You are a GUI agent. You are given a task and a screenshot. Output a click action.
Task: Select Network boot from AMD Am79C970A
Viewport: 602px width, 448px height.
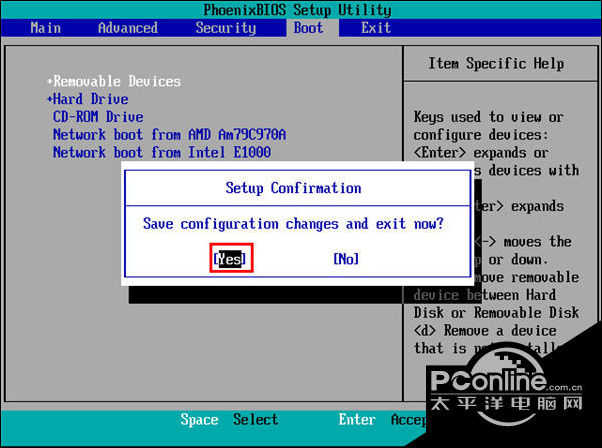(x=169, y=135)
